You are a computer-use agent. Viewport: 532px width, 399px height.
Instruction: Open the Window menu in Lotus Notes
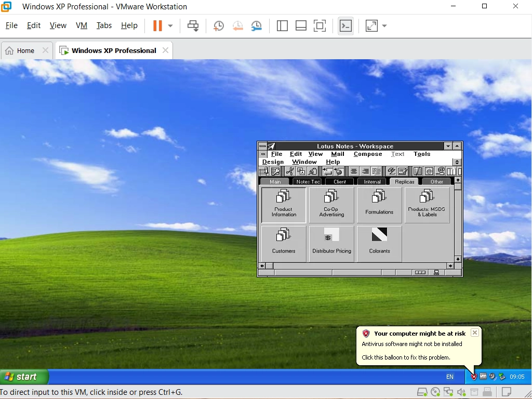coord(304,162)
